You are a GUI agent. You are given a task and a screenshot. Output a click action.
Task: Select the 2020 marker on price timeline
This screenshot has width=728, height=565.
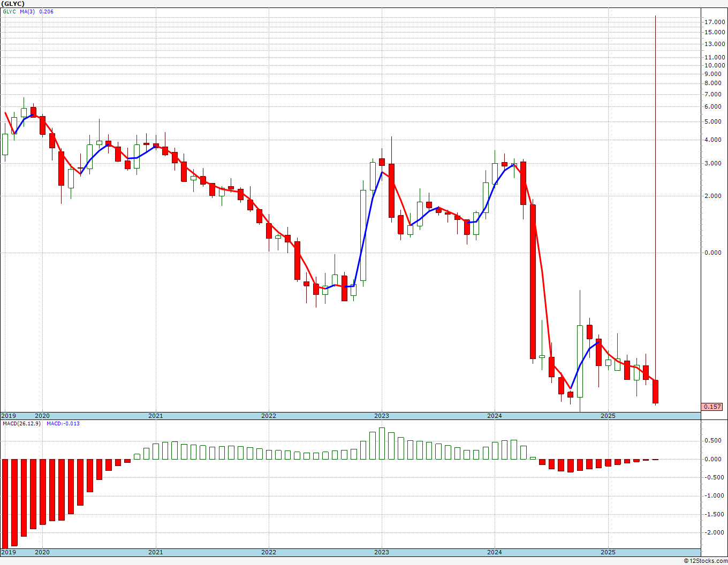[42, 416]
